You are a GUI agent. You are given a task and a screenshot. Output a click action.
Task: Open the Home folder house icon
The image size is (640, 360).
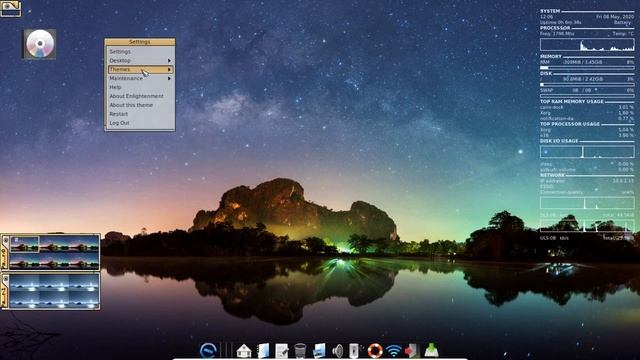[244, 351]
